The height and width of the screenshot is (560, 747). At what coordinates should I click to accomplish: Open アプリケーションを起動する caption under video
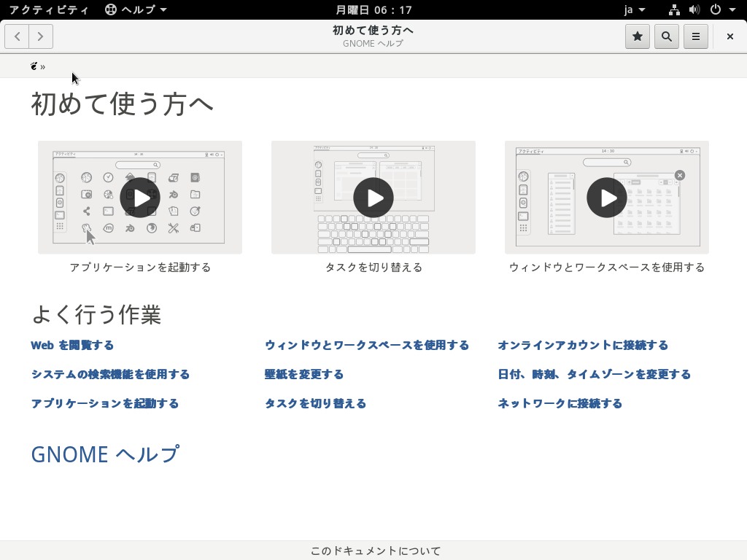(140, 268)
